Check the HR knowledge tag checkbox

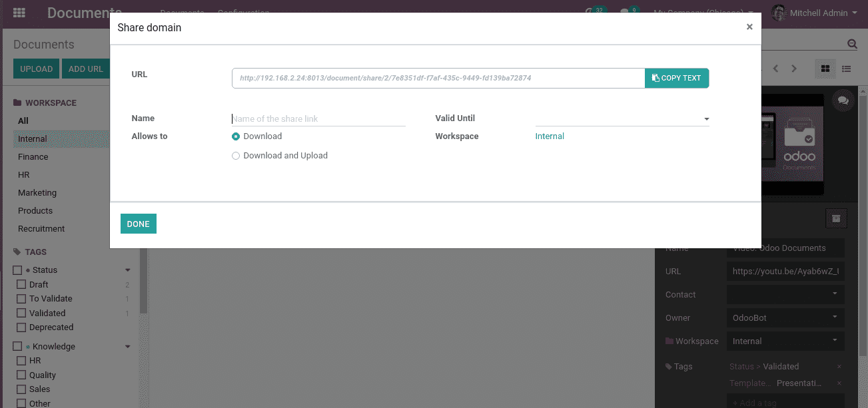21,361
